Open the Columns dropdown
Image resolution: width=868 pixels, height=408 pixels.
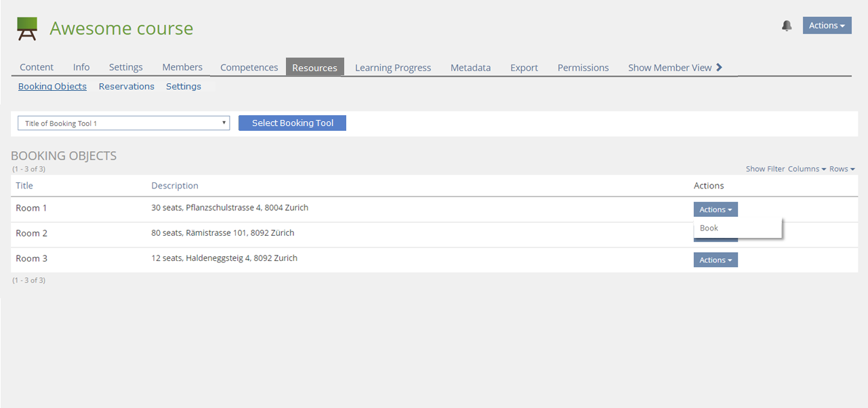[806, 169]
